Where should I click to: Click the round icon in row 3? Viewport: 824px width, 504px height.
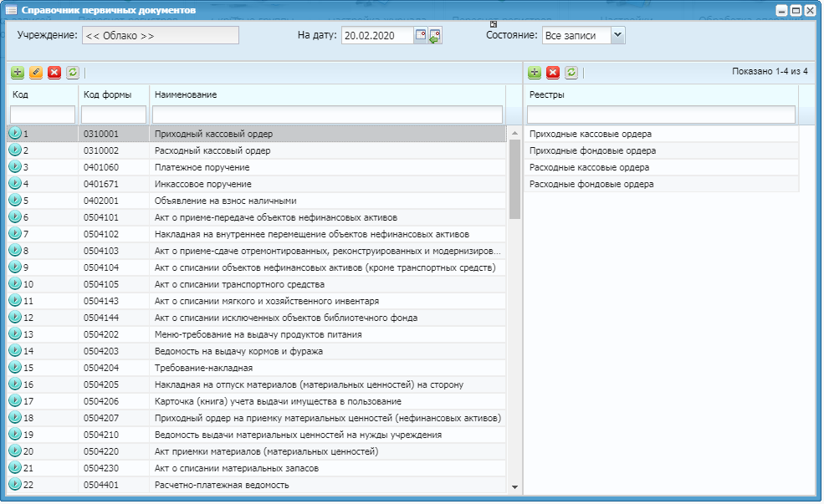(15, 167)
